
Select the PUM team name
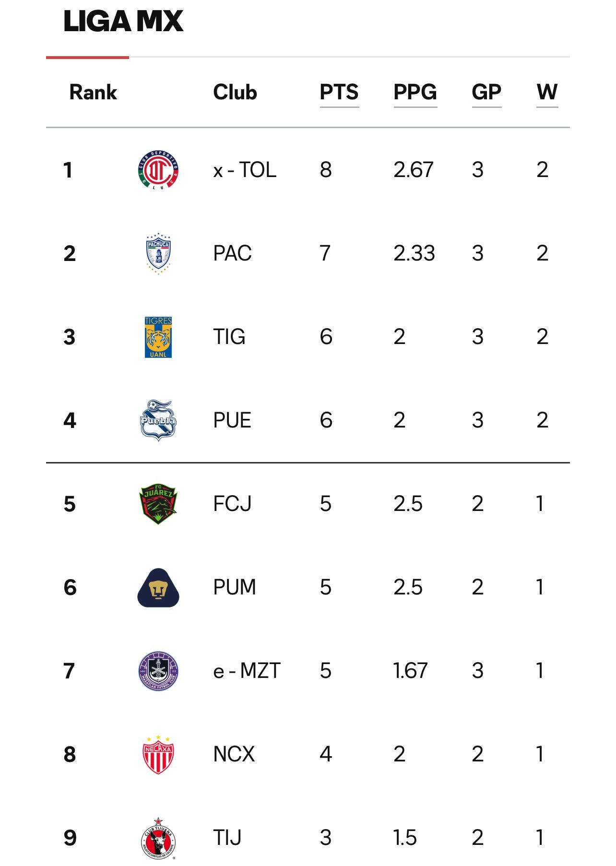(x=235, y=587)
